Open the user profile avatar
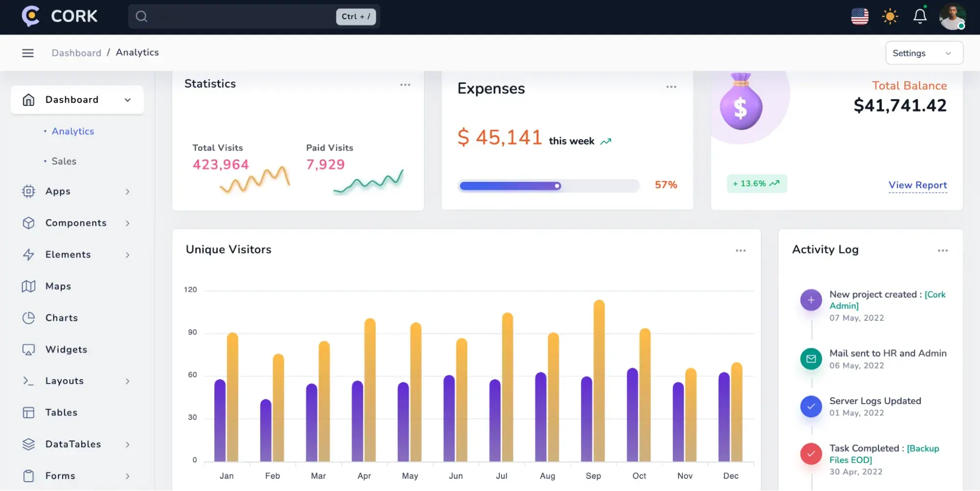The width and height of the screenshot is (980, 491). click(952, 17)
